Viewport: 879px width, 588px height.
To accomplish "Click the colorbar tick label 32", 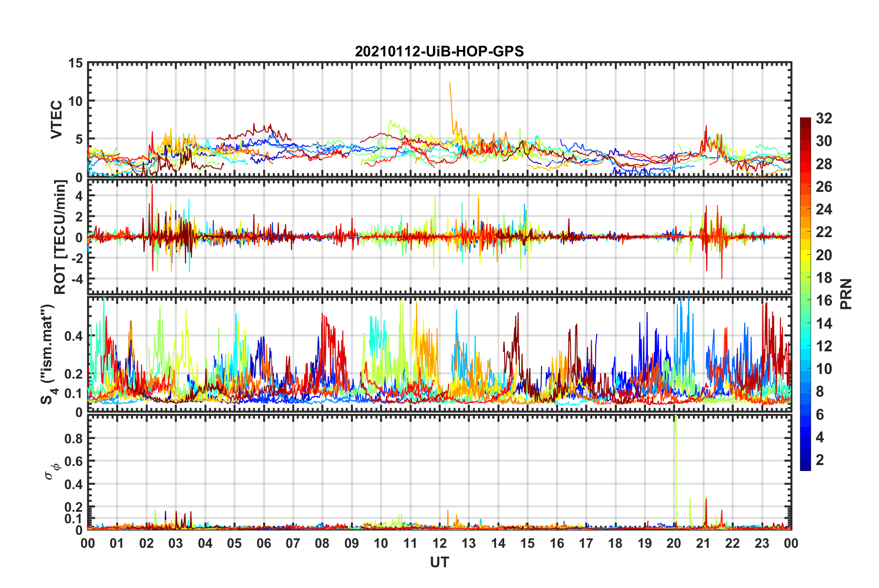I will coord(824,118).
